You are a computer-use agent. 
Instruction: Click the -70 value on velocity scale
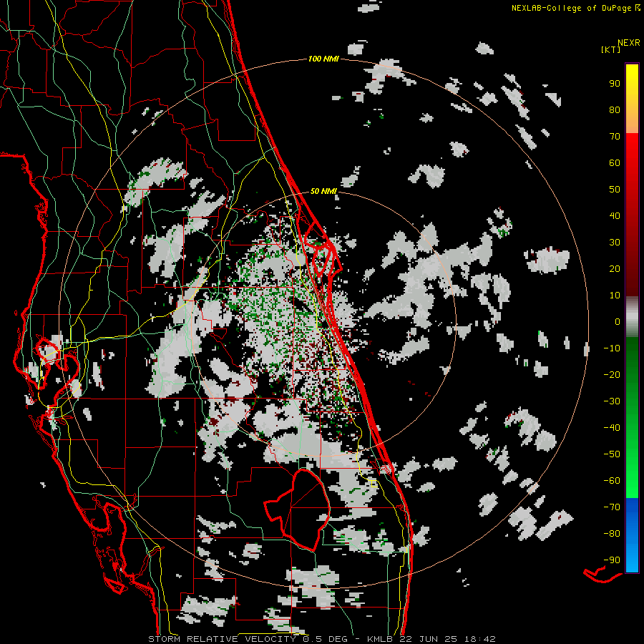pos(612,507)
